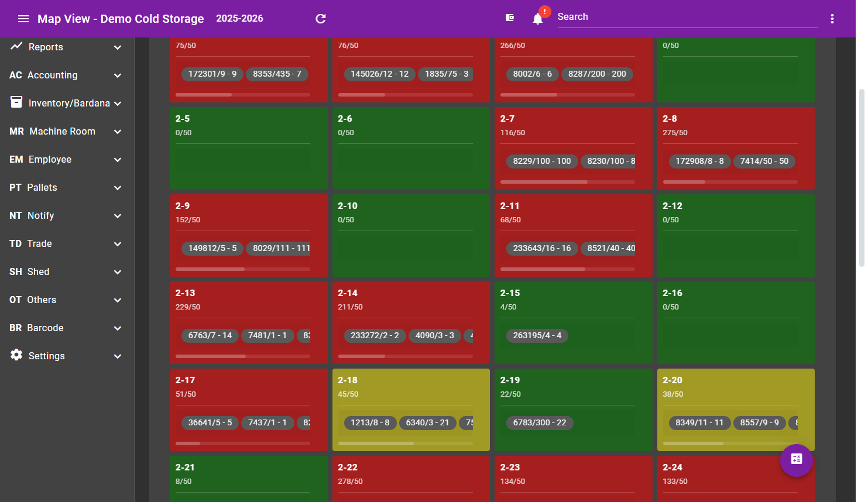Open the floating calculator button

(x=797, y=460)
